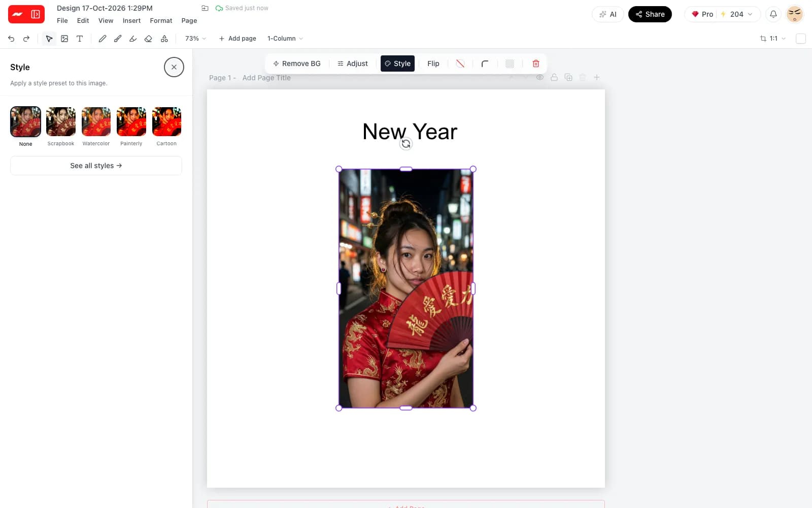Choose the highlighter marker tool
The height and width of the screenshot is (508, 812).
(133, 39)
